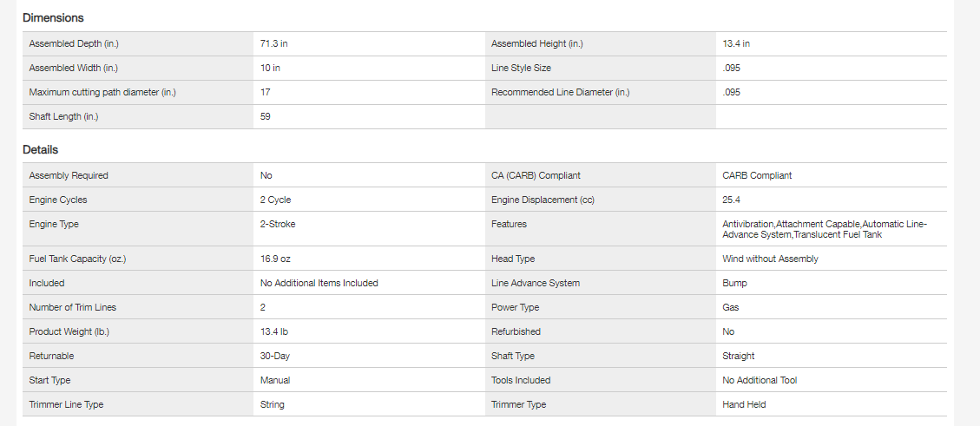The width and height of the screenshot is (980, 426).
Task: Select the Assembled Height (in.) label
Action: point(536,44)
